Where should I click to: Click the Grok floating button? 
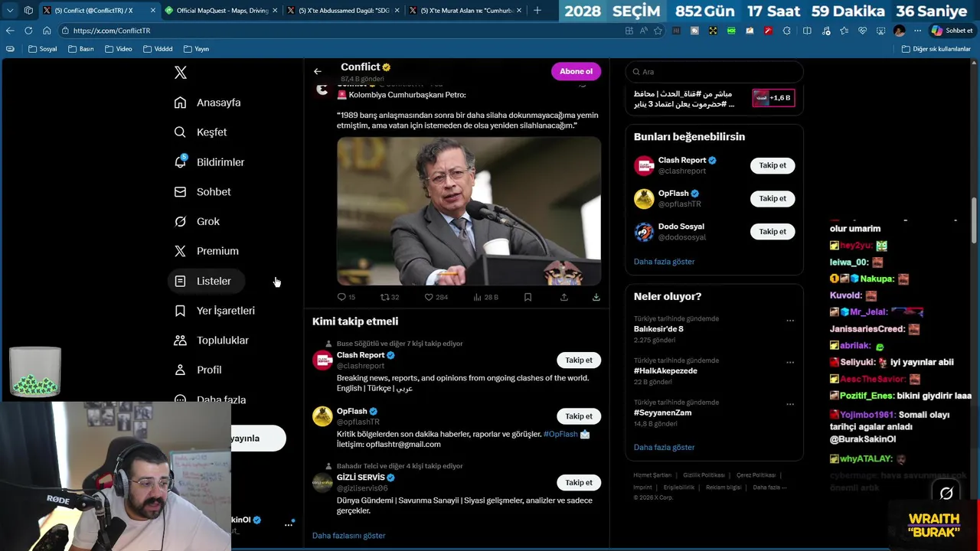point(946,494)
